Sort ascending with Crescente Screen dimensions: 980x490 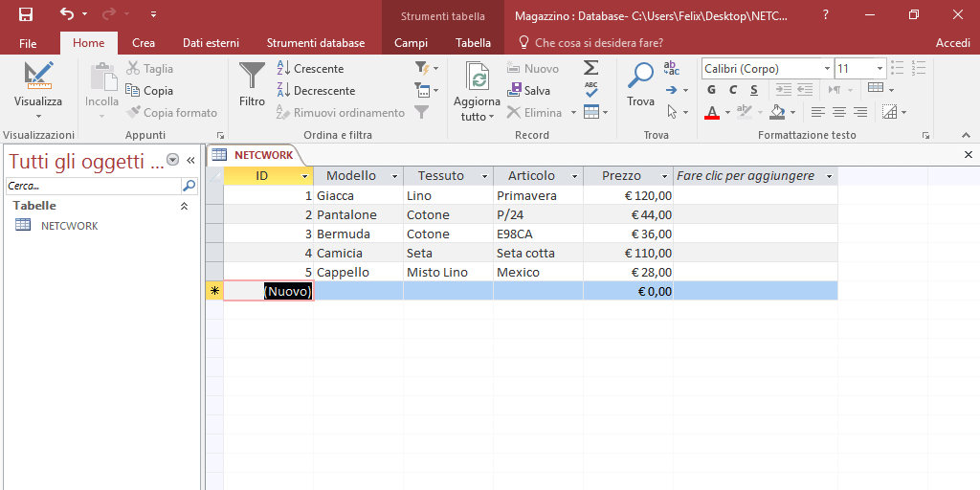(x=310, y=69)
